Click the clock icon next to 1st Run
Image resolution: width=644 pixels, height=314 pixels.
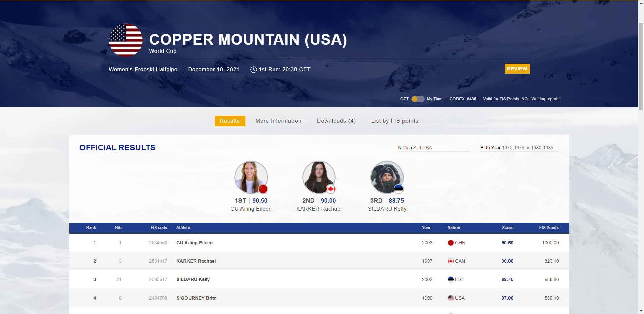point(254,70)
